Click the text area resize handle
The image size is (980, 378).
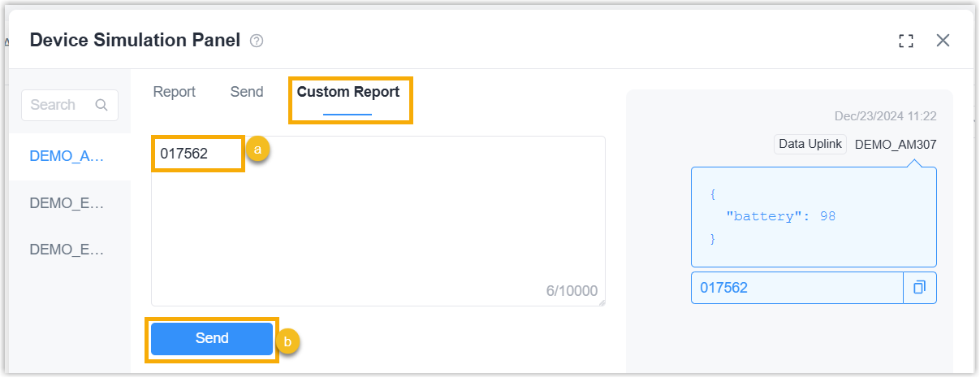pos(602,302)
